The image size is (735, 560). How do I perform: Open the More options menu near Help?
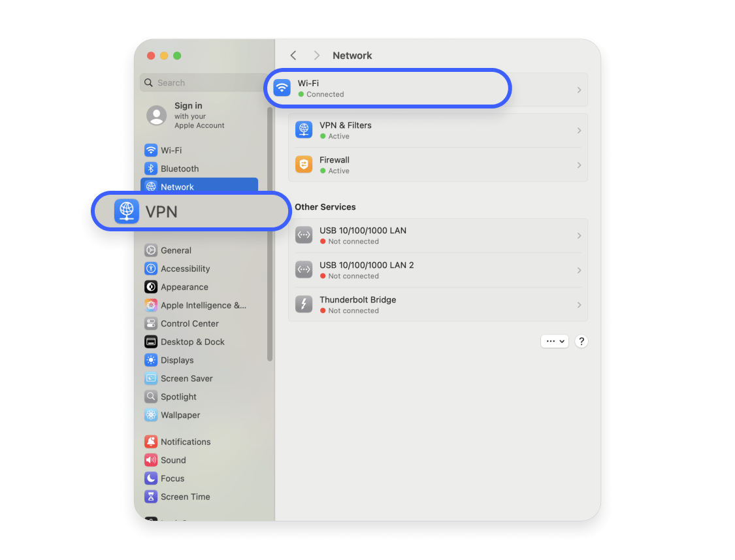(554, 340)
